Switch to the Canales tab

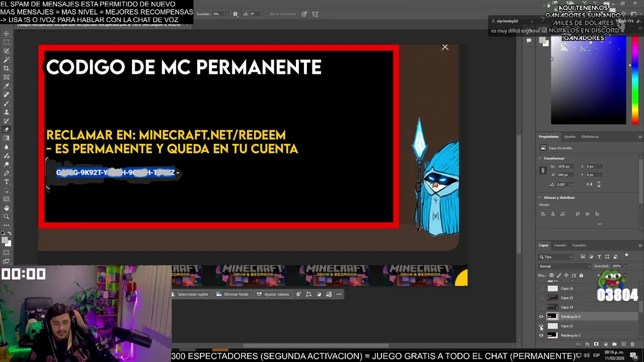click(x=560, y=245)
